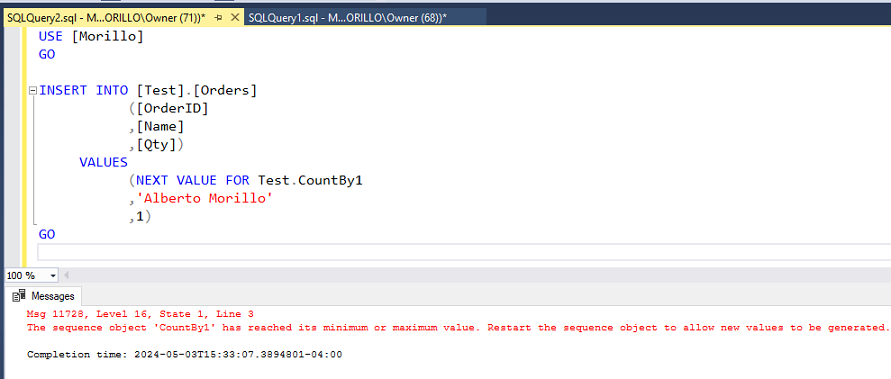Close the SQLQuery2.sql tab
Screen dimensions: 891x379
[x=234, y=18]
